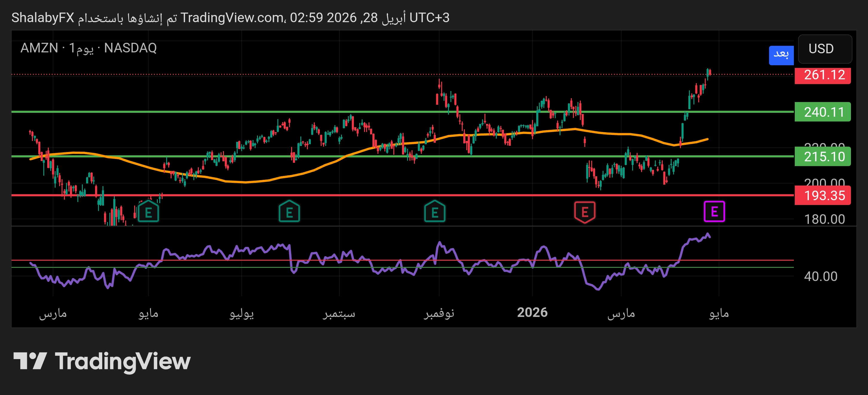Click the red earnings marker after 2026
The width and height of the screenshot is (868, 395).
tap(585, 212)
